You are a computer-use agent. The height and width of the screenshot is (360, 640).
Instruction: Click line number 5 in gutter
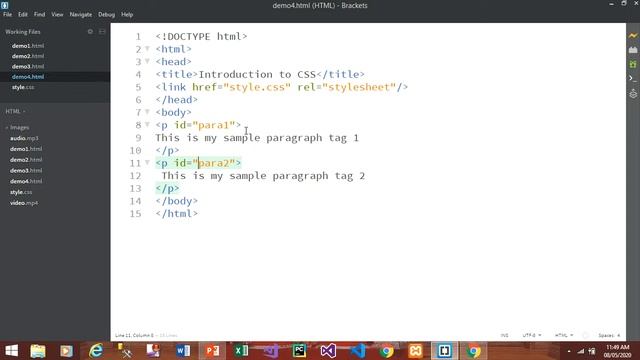coord(138,87)
